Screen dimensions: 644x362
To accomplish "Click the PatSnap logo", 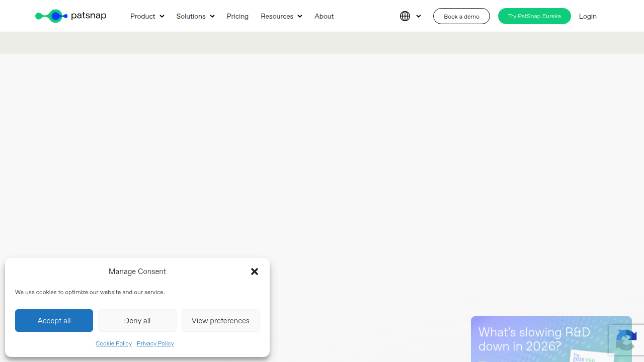I will click(x=71, y=16).
